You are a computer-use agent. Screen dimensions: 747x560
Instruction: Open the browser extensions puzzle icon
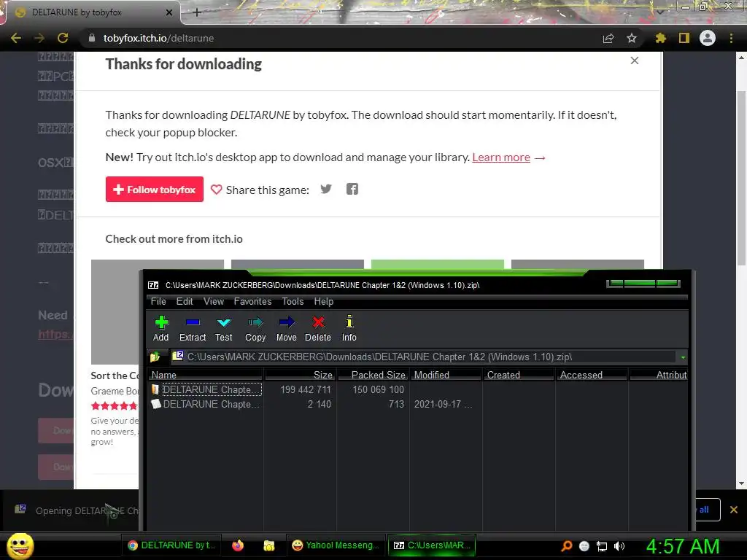point(660,38)
